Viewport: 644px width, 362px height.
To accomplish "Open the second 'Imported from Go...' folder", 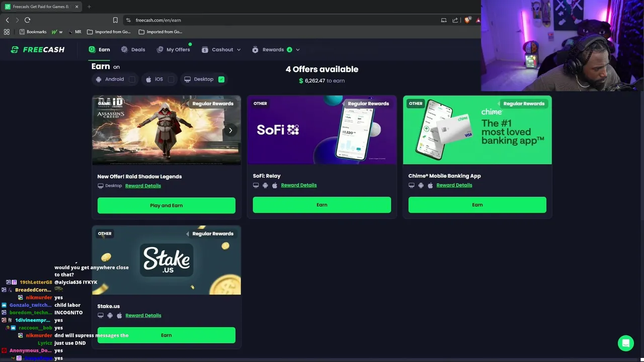I will click(160, 32).
